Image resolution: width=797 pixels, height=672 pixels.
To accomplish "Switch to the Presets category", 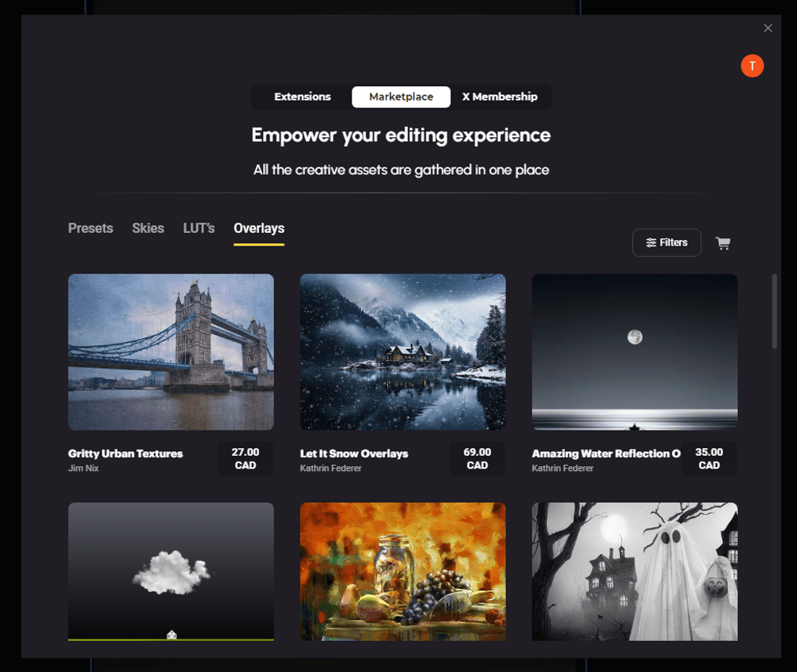I will (x=91, y=228).
